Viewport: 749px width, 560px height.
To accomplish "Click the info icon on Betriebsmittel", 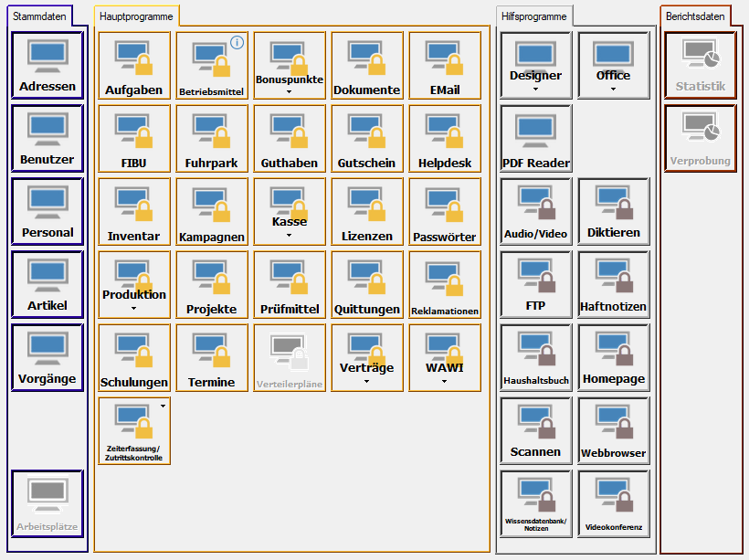I will (x=237, y=43).
